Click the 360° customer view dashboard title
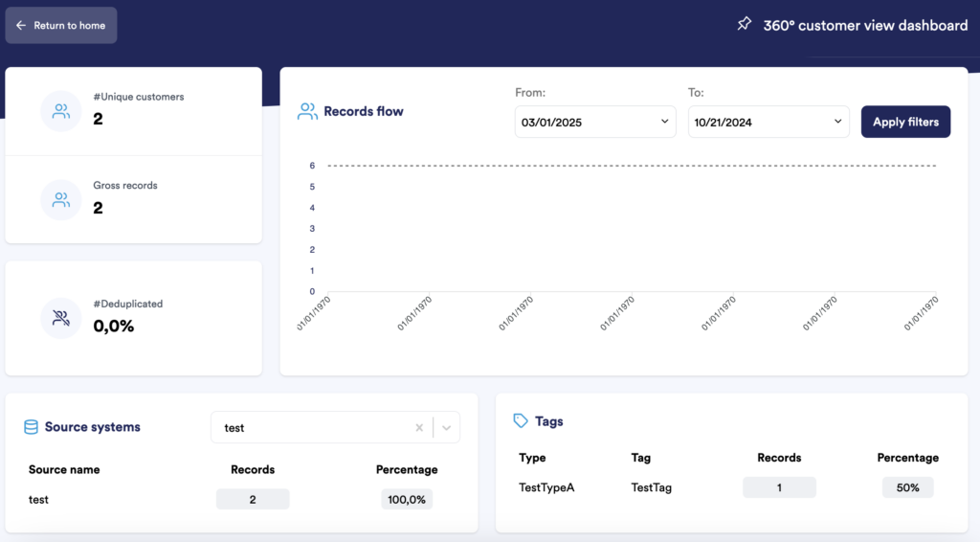 coord(865,26)
